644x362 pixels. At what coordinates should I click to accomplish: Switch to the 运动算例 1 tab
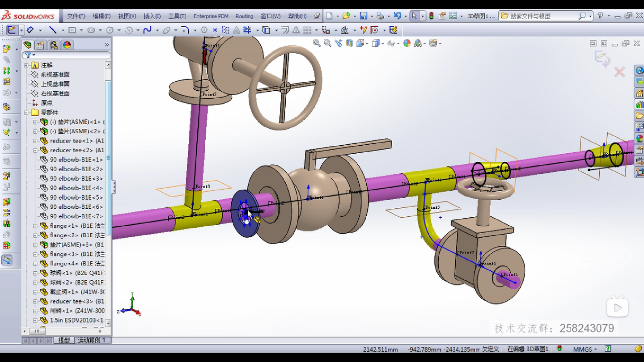[x=92, y=340]
